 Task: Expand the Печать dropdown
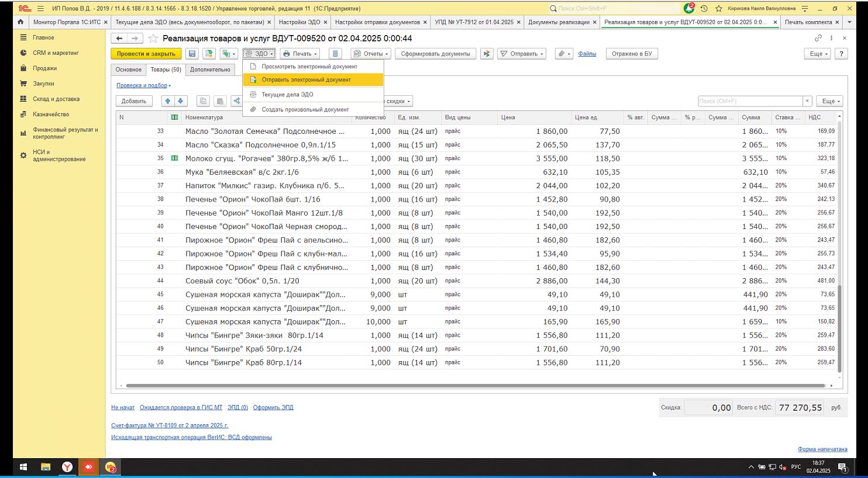pyautogui.click(x=299, y=54)
